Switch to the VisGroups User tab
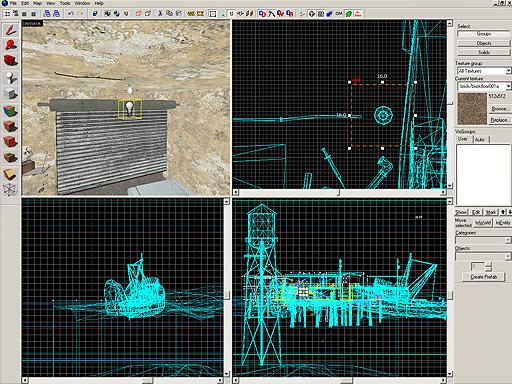This screenshot has height=384, width=512. [x=463, y=139]
